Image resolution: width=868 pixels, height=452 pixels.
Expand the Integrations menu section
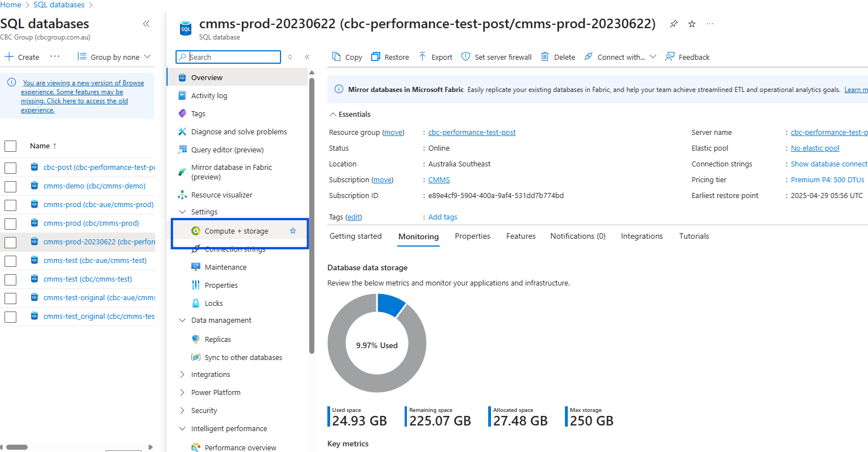(x=182, y=375)
